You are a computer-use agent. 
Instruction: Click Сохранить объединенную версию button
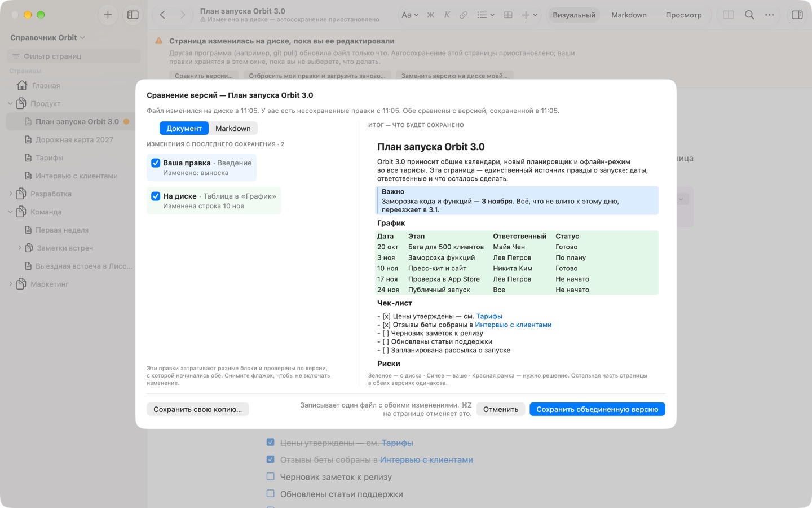(x=597, y=409)
